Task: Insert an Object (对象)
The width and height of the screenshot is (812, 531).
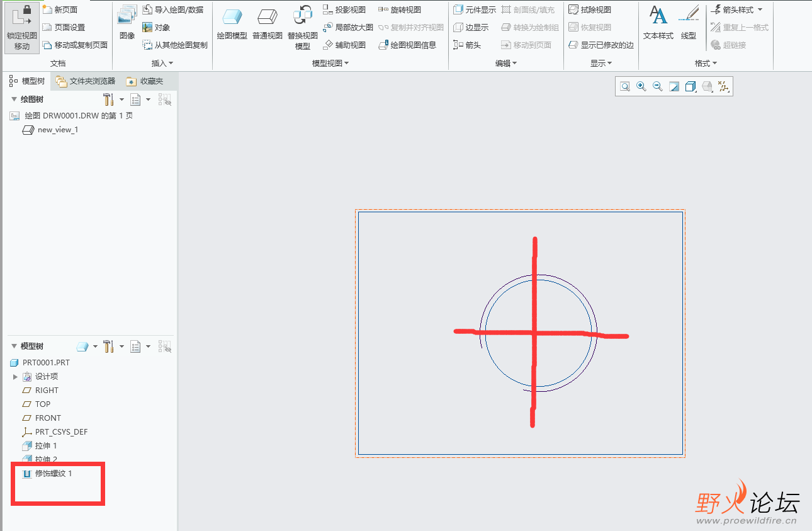Action: 156,27
